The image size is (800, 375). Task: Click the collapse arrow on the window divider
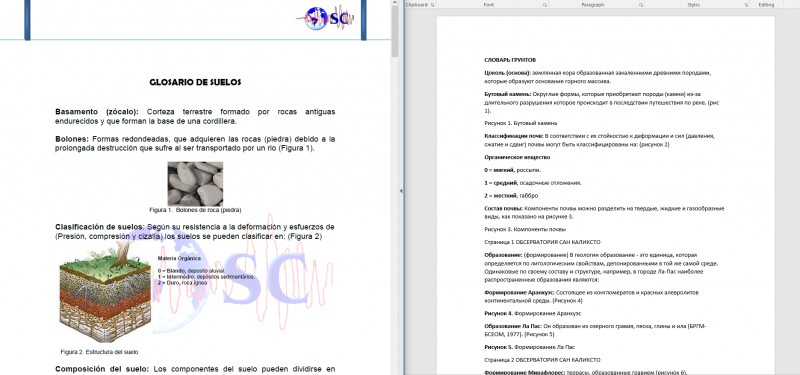tap(401, 191)
